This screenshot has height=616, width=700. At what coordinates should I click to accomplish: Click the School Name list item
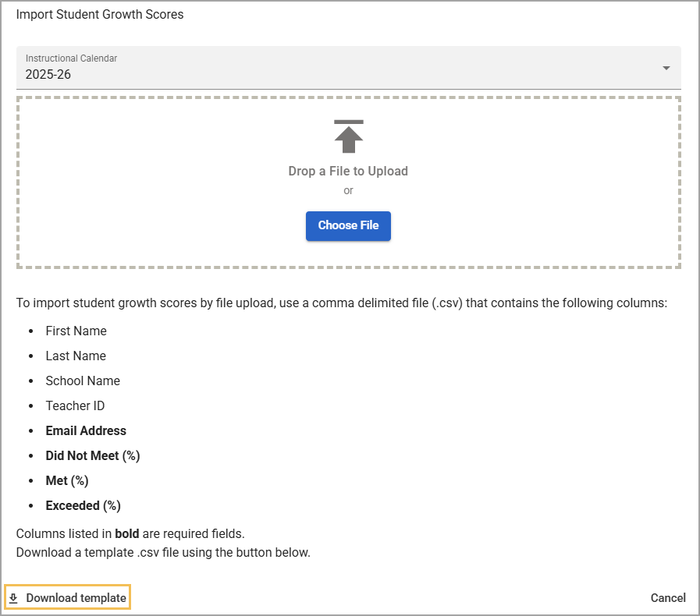pos(83,381)
